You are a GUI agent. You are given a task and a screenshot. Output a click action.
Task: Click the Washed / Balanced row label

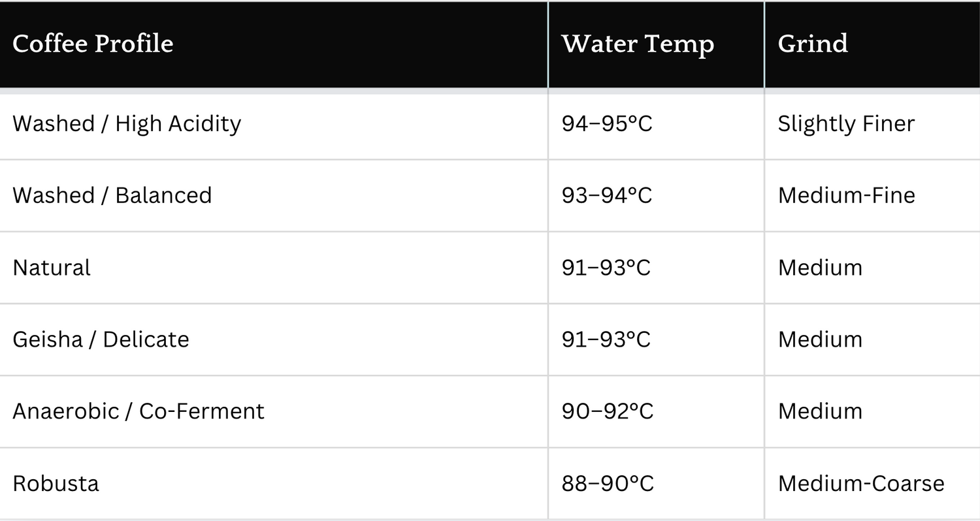pos(112,195)
